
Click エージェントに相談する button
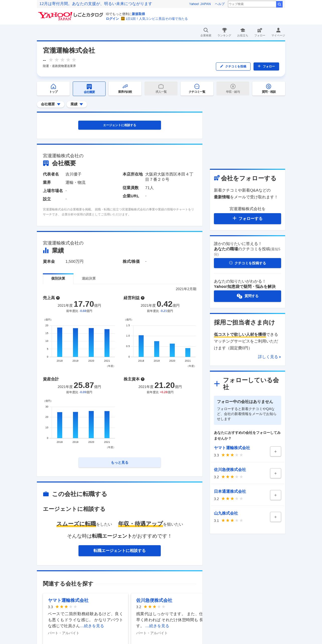[120, 125]
